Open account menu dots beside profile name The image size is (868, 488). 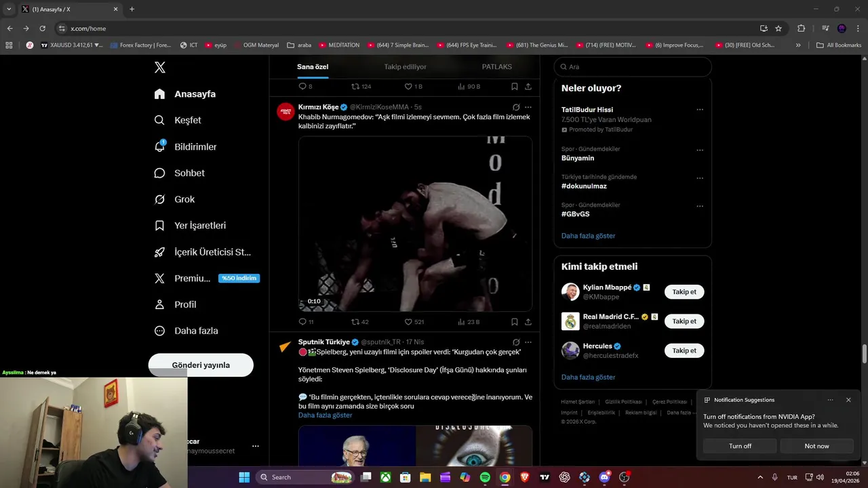click(256, 446)
